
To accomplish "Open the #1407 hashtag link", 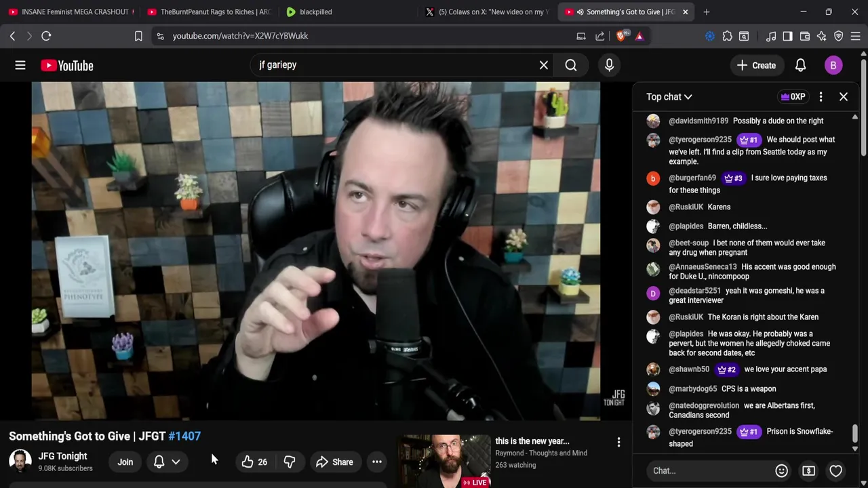I will 184,436.
